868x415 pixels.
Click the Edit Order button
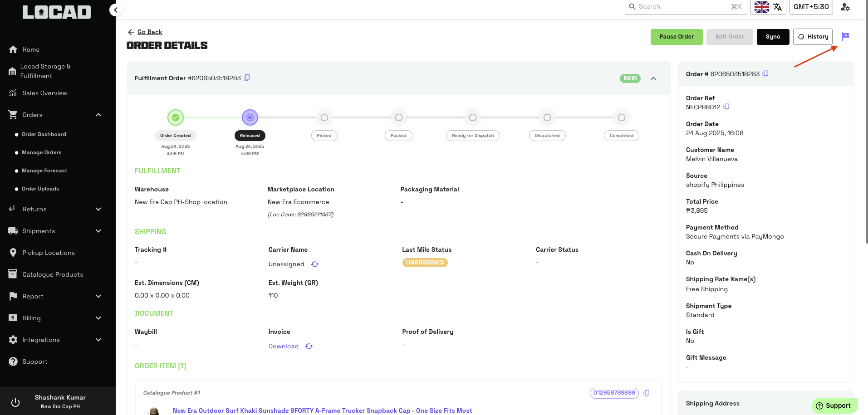(730, 37)
